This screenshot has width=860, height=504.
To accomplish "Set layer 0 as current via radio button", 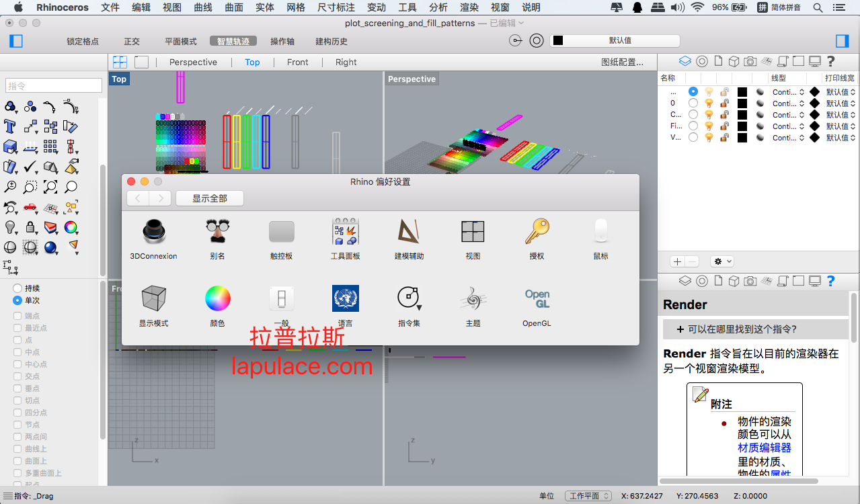I will 693,103.
